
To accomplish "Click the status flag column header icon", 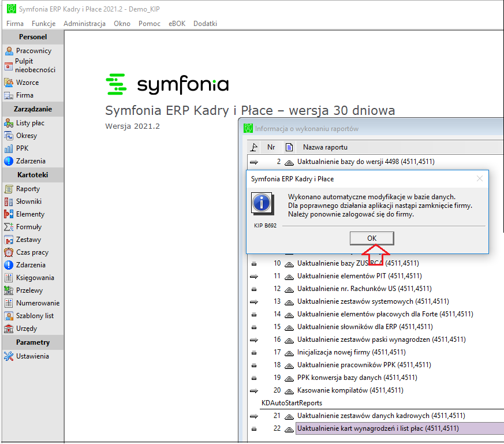I will [254, 147].
